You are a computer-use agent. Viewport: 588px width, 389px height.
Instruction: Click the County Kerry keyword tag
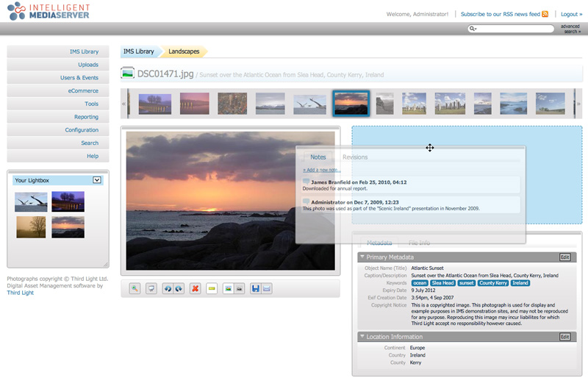(x=492, y=283)
